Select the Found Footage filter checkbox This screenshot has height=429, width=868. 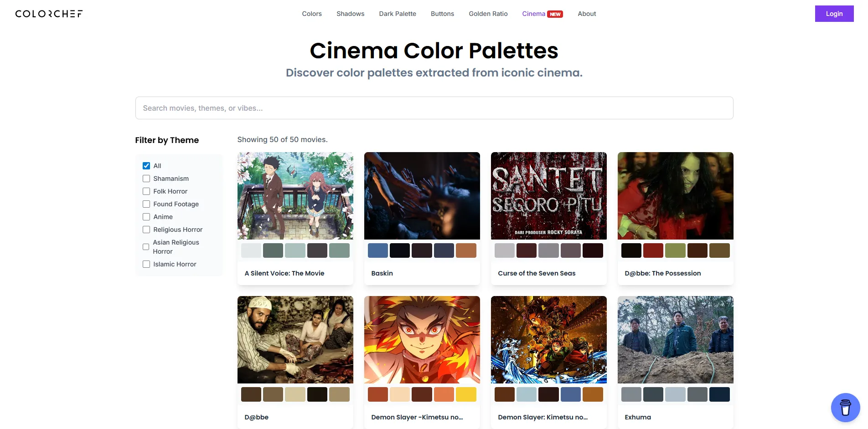pyautogui.click(x=146, y=204)
